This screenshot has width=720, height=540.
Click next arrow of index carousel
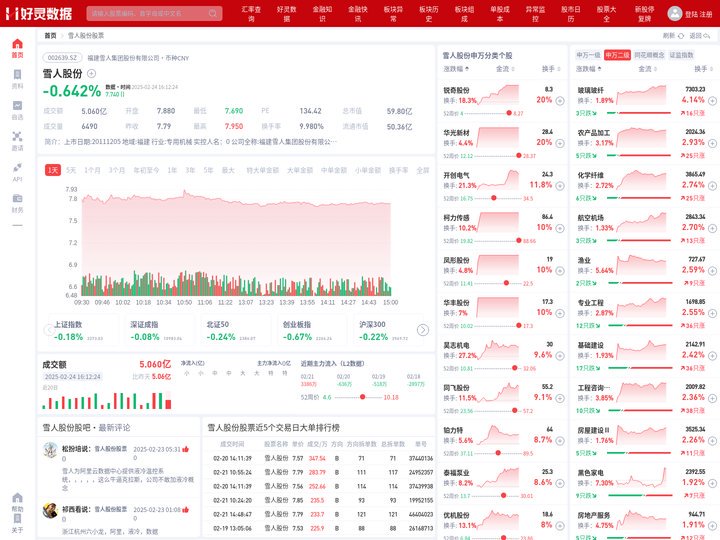pyautogui.click(x=422, y=330)
